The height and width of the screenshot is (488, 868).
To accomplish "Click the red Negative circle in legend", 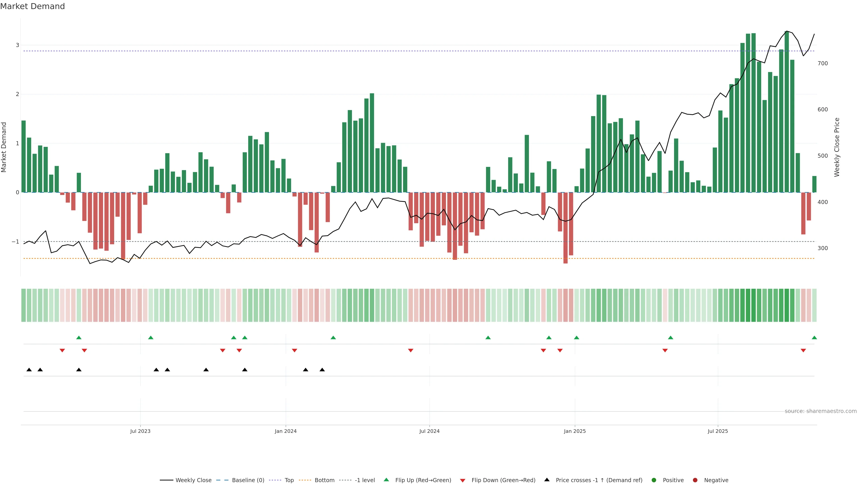I will 695,480.
